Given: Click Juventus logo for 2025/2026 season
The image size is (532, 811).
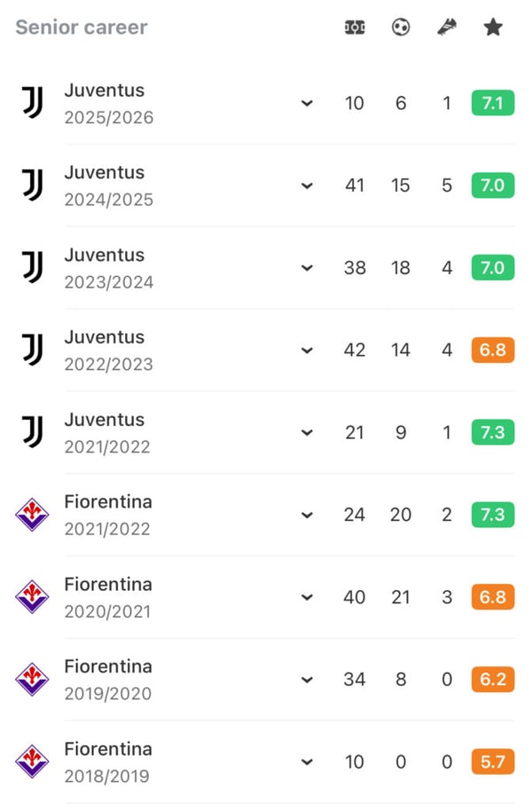Looking at the screenshot, I should pos(33,103).
